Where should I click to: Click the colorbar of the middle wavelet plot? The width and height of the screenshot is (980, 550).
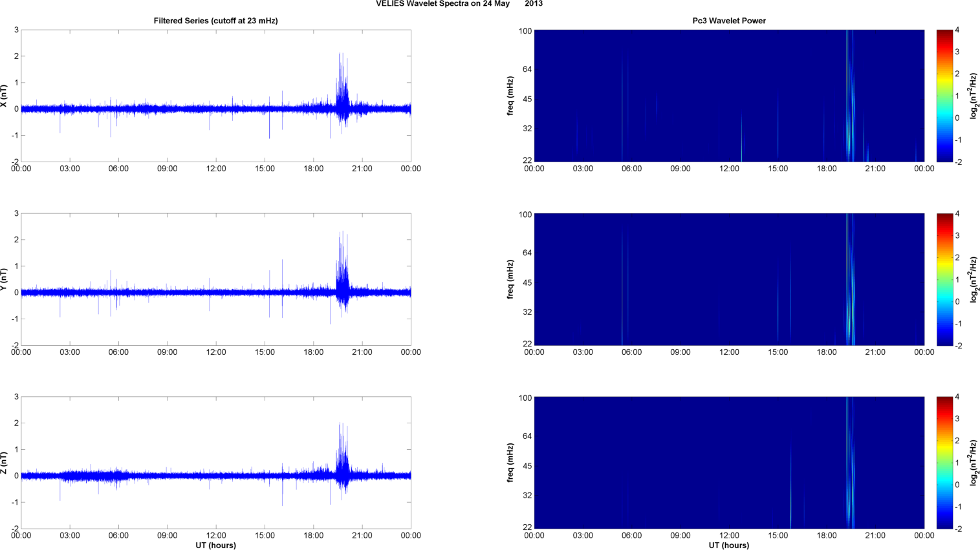click(944, 279)
